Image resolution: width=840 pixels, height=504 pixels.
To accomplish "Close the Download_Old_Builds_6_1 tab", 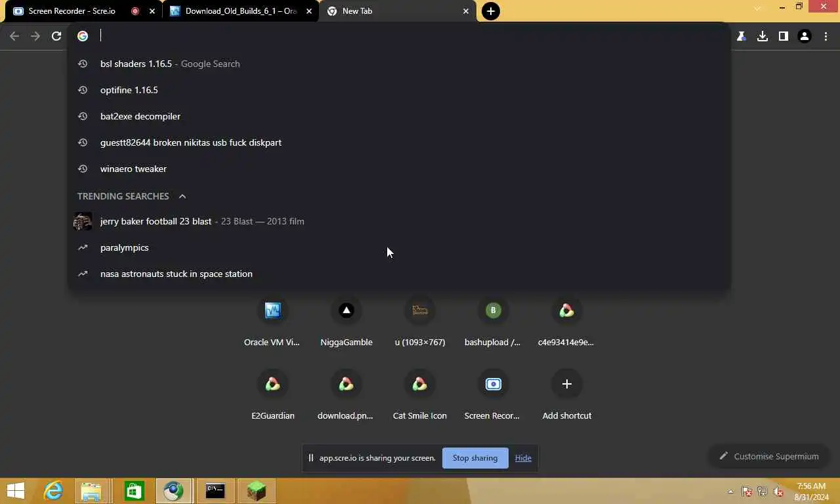I will pos(309,11).
